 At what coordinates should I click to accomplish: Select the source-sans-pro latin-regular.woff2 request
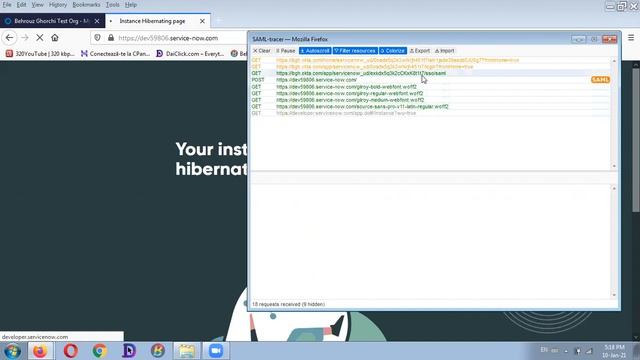(431, 106)
